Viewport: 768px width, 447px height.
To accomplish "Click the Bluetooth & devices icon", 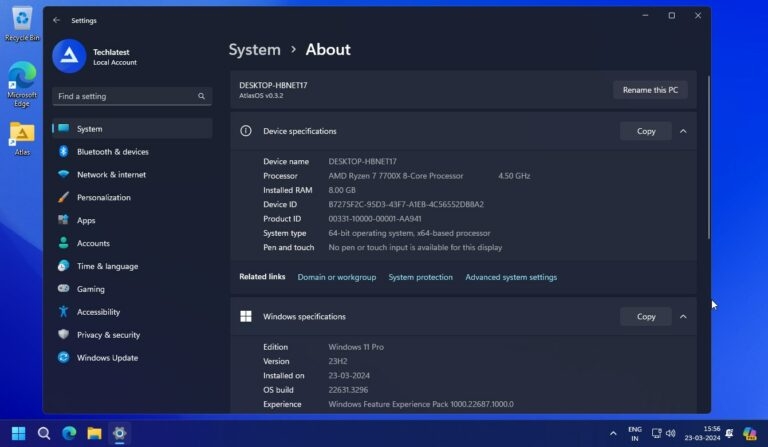I will point(63,151).
